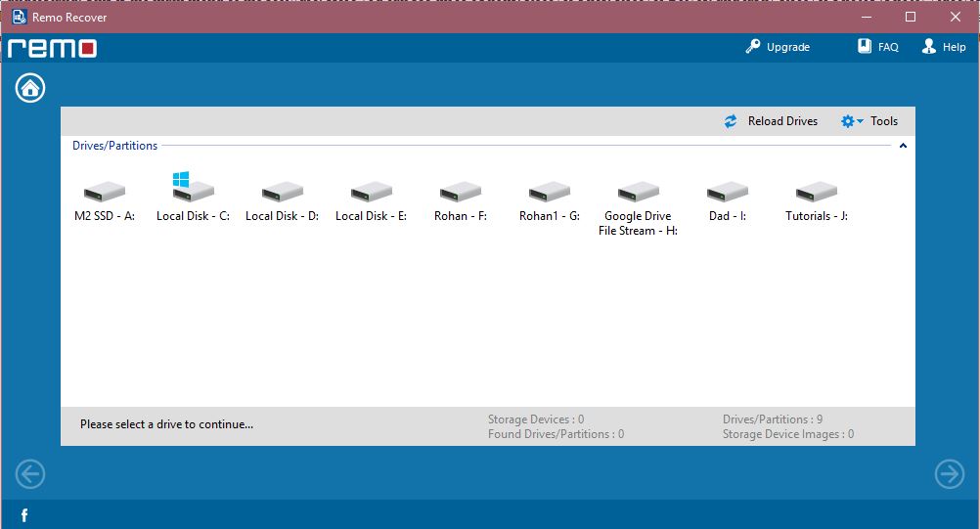
Task: Select Google Drive File Stream - H:
Action: 638,194
